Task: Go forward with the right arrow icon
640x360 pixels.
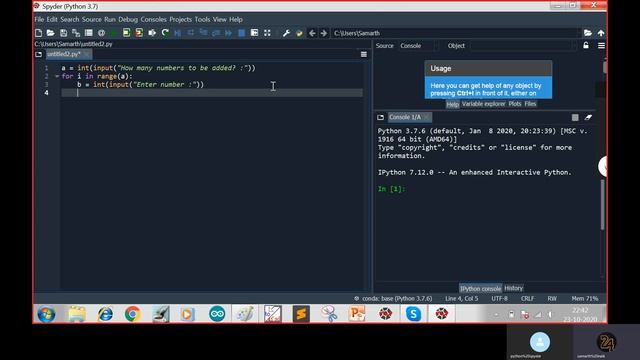Action: (x=324, y=33)
